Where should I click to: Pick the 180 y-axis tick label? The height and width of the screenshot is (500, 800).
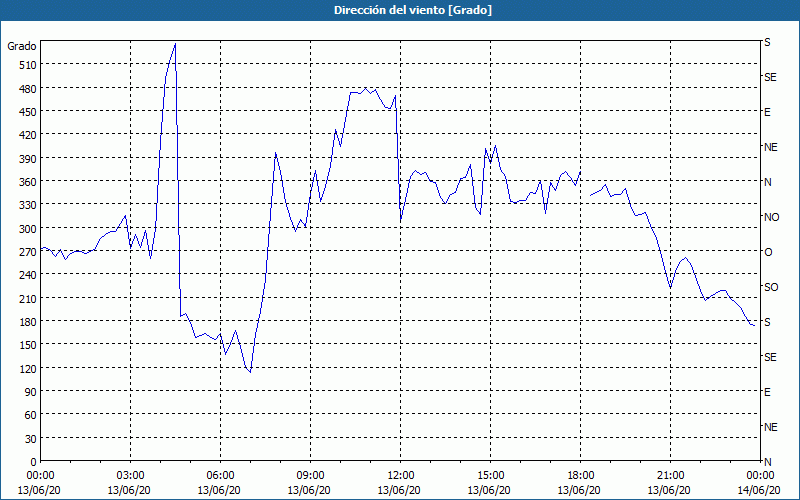point(28,322)
